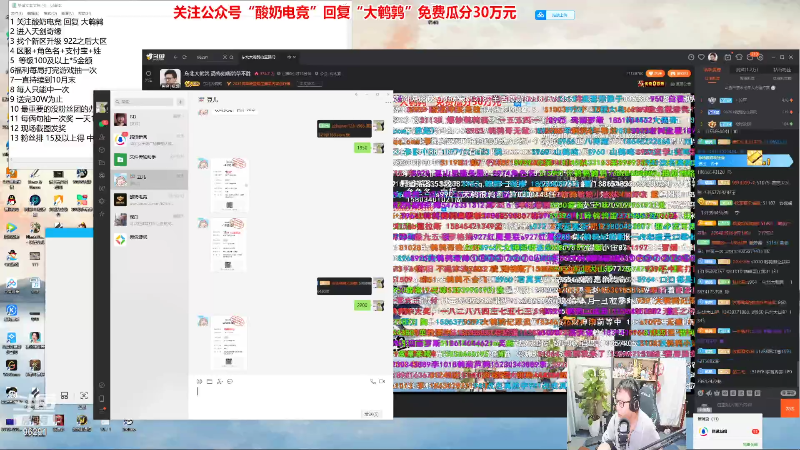
Task: Open the three-dot chat info menu in WeChat
Action: [388, 103]
